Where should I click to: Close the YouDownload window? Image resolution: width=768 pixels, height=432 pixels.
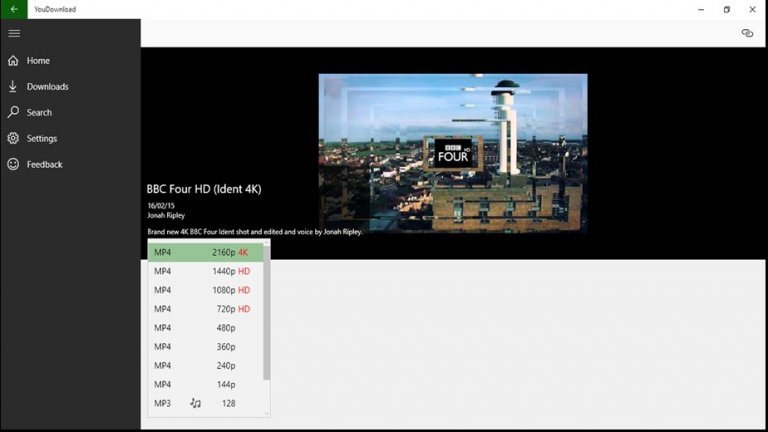752,9
